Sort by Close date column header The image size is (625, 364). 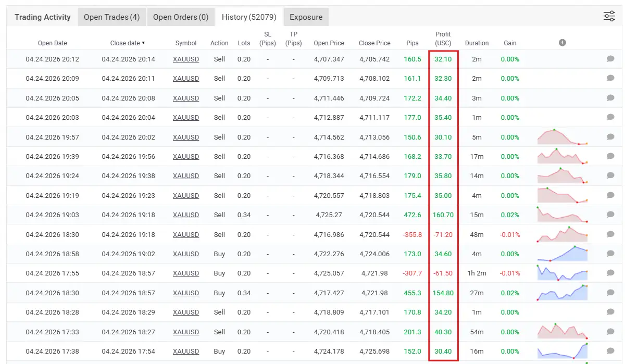click(x=128, y=43)
